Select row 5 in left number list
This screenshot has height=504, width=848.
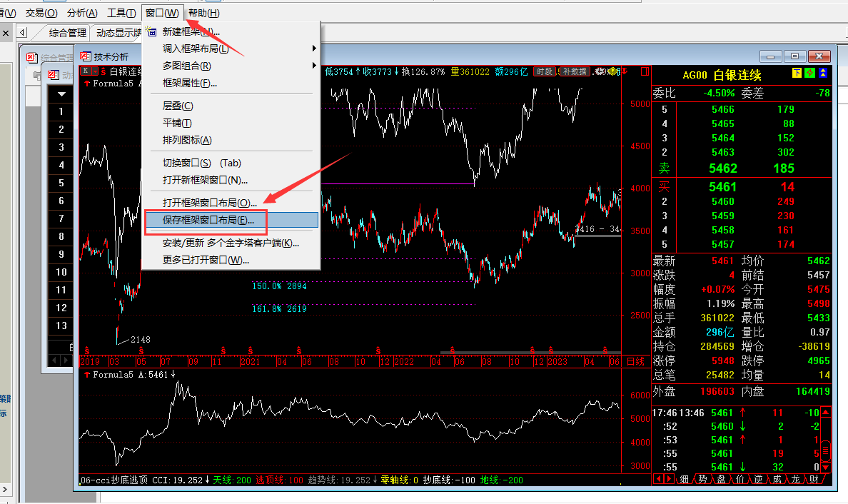tap(61, 183)
